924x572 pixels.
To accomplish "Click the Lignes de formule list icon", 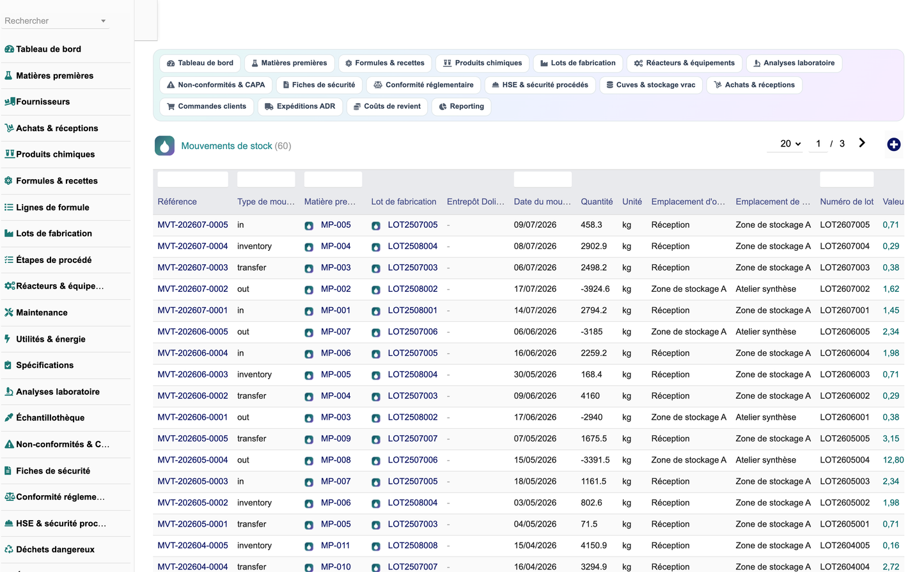I will [9, 207].
